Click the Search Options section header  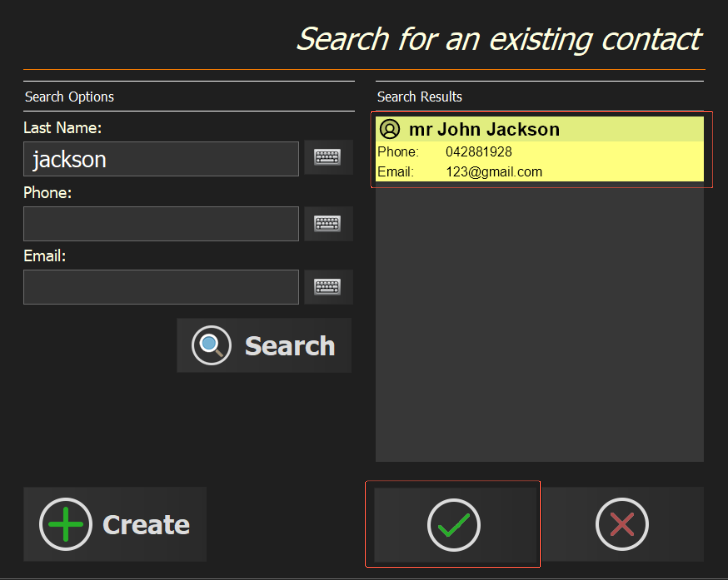(70, 97)
